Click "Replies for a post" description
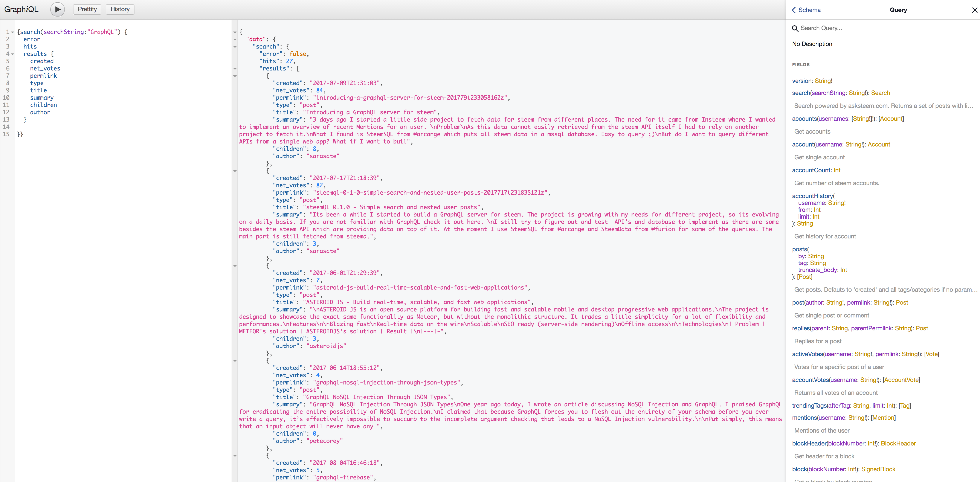Viewport: 980px width, 482px height. point(818,341)
